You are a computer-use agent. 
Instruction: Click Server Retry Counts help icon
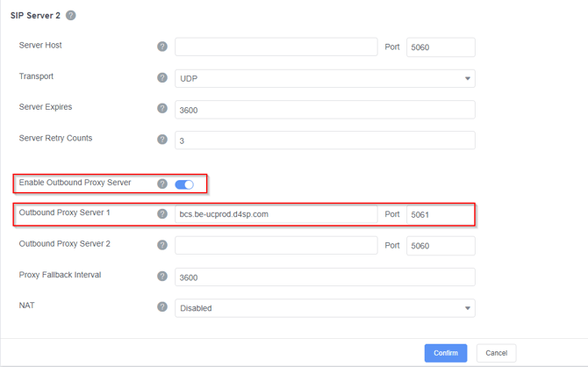[162, 140]
